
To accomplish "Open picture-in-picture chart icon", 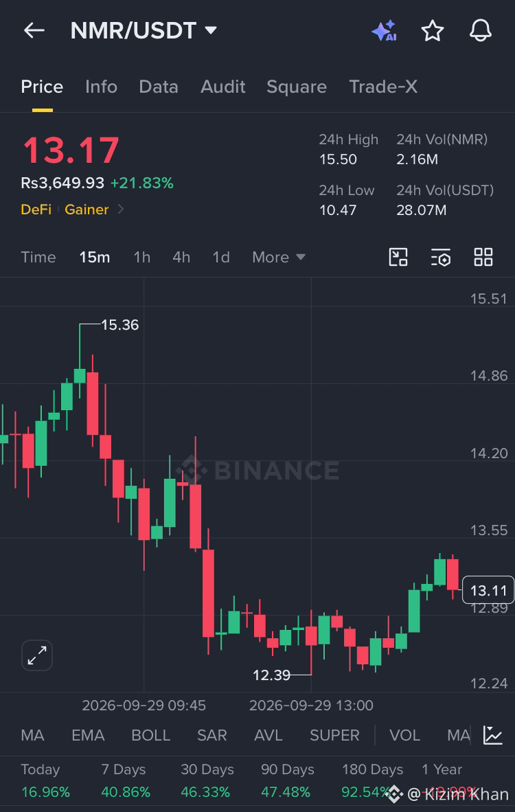I will pyautogui.click(x=398, y=257).
